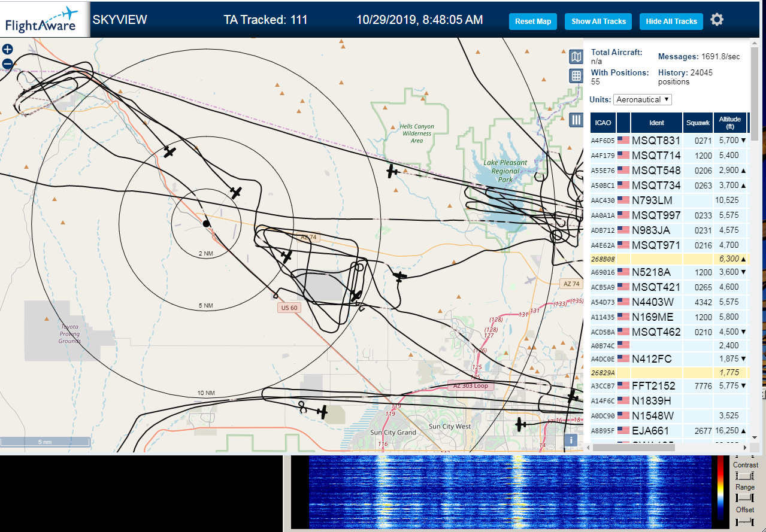The image size is (766, 532).
Task: Click the right arrow of horizontal scrollbar
Action: (744, 448)
